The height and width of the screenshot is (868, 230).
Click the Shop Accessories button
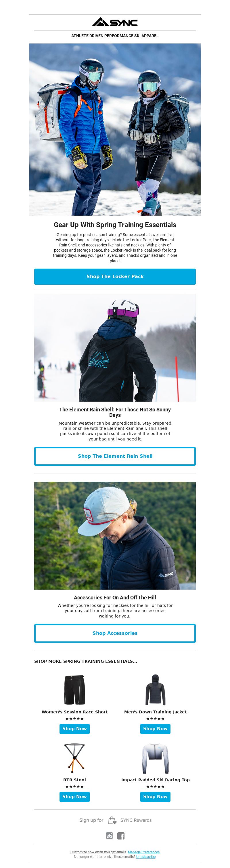tap(115, 633)
